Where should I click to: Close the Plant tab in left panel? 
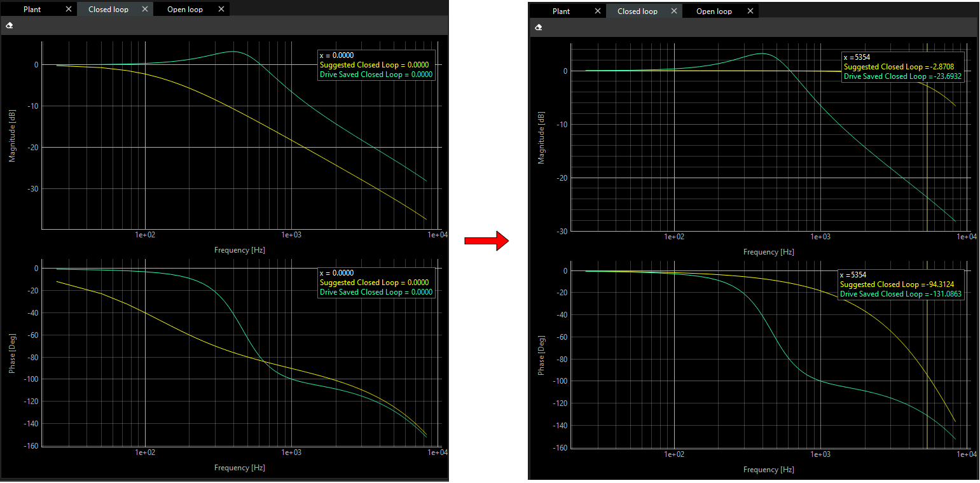click(69, 9)
